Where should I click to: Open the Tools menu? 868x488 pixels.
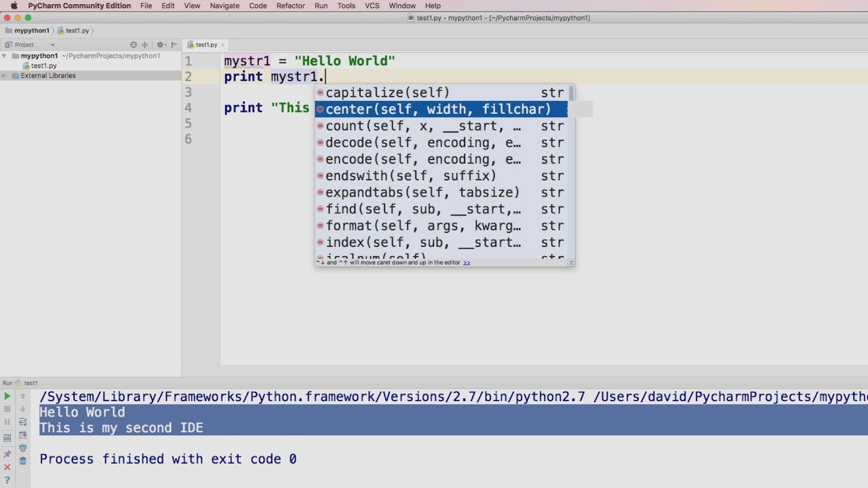[x=347, y=5]
